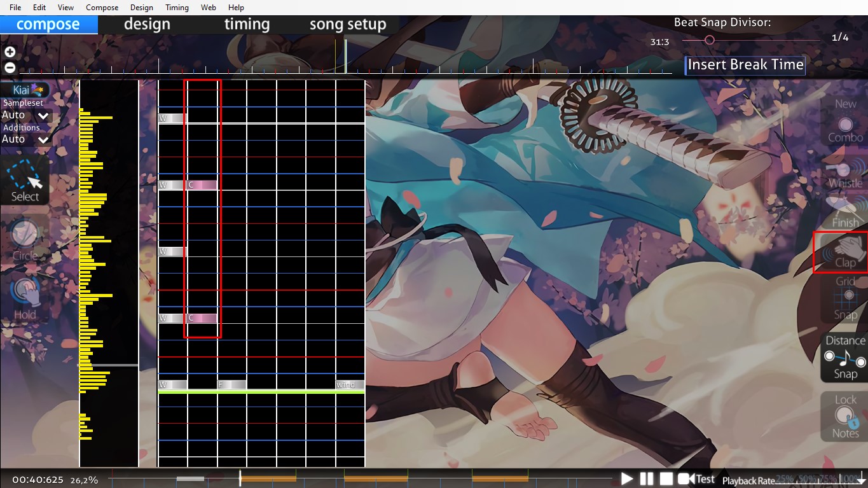This screenshot has width=868, height=488.
Task: Adjust the Beat Snap Divisor slider handle
Action: [710, 40]
